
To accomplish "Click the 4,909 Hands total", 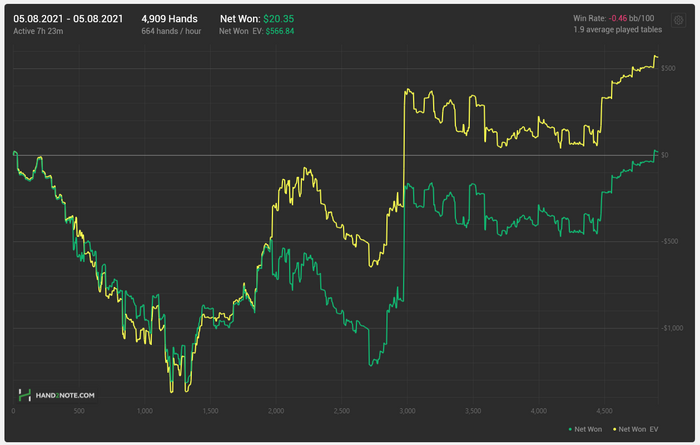I will [169, 19].
